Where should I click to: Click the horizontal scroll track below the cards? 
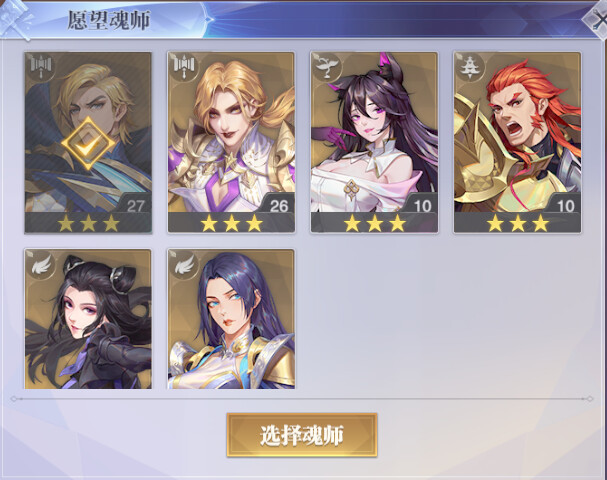click(x=302, y=398)
